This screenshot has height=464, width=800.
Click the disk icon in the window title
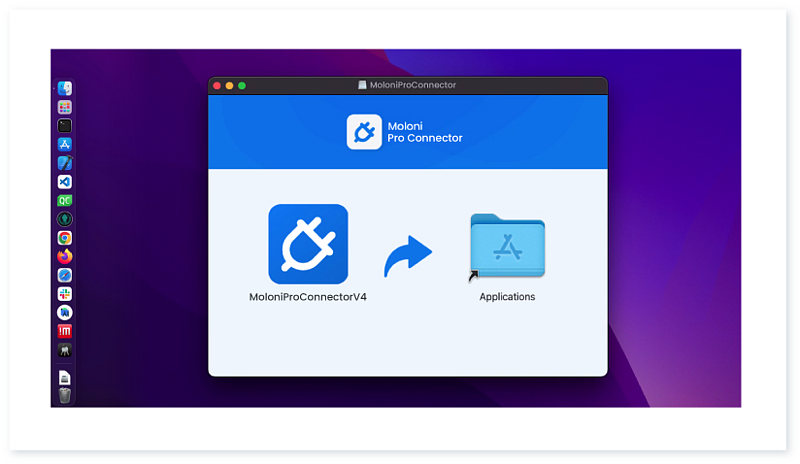(362, 85)
